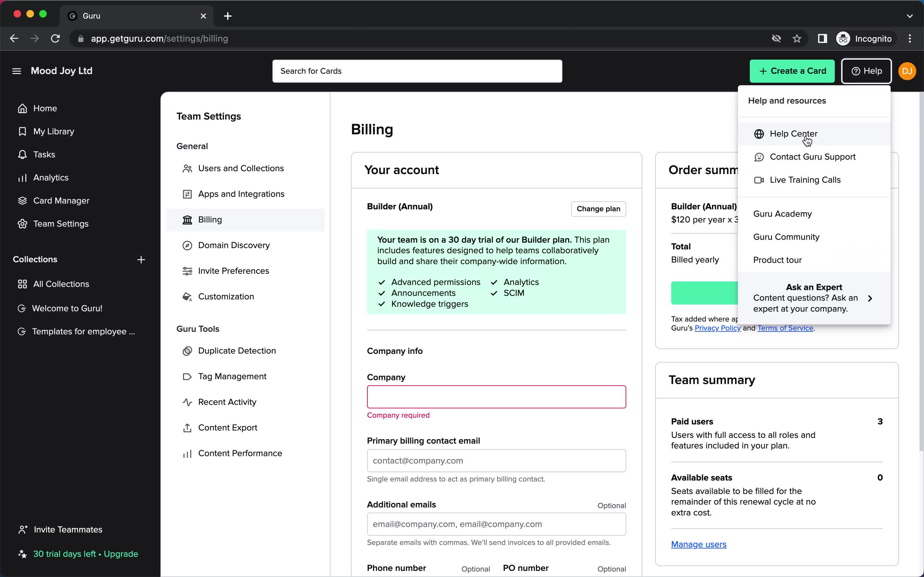Open Analytics dashboard

[x=51, y=178]
